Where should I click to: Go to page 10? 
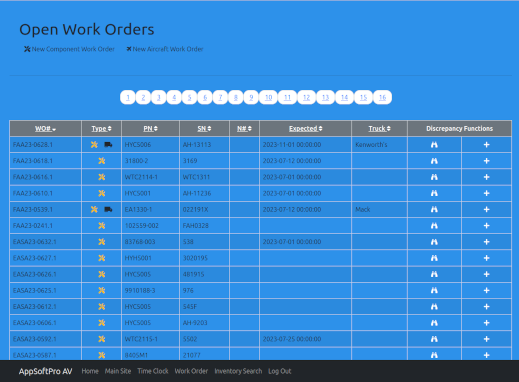[x=268, y=97]
